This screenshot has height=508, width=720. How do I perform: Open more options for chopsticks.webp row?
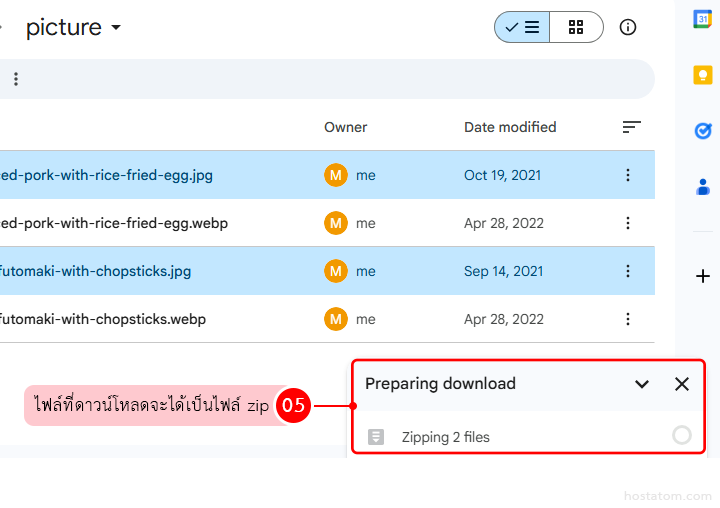click(628, 319)
